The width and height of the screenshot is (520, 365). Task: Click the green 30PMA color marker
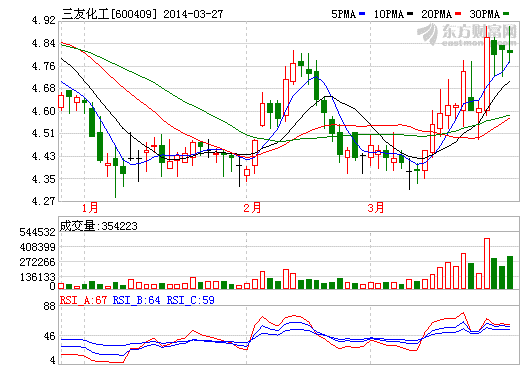[506, 14]
